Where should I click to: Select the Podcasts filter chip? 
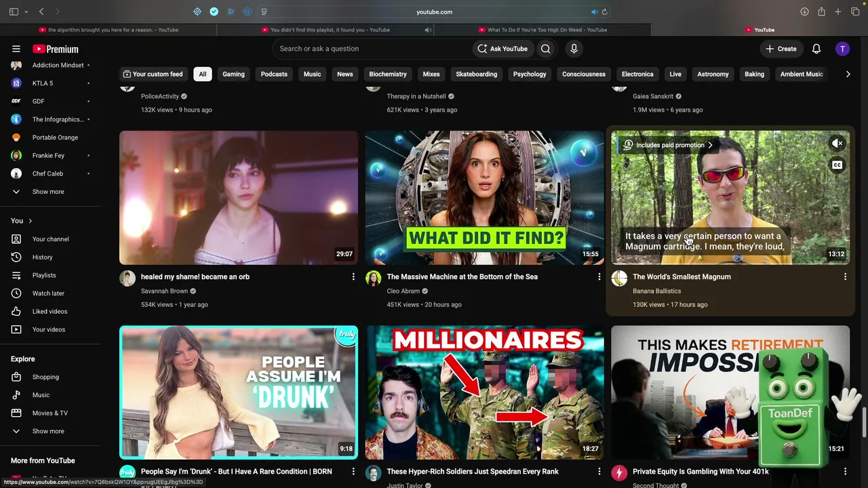pos(274,74)
